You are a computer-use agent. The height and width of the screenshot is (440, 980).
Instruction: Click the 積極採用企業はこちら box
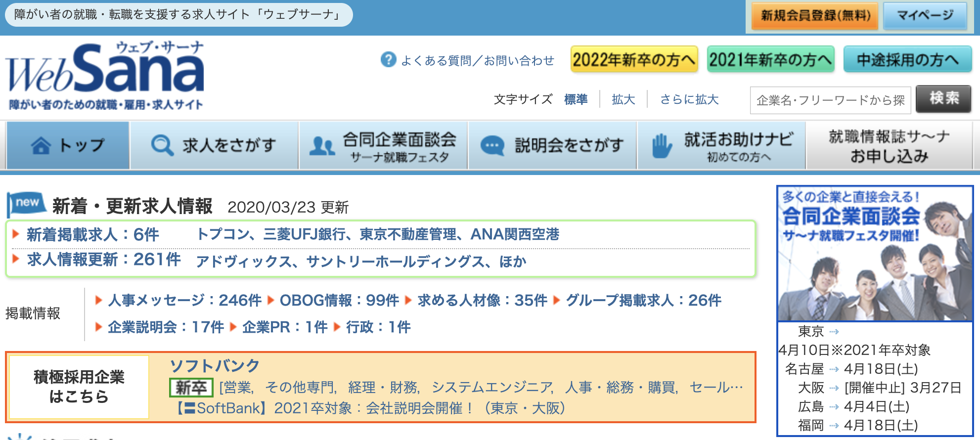79,387
